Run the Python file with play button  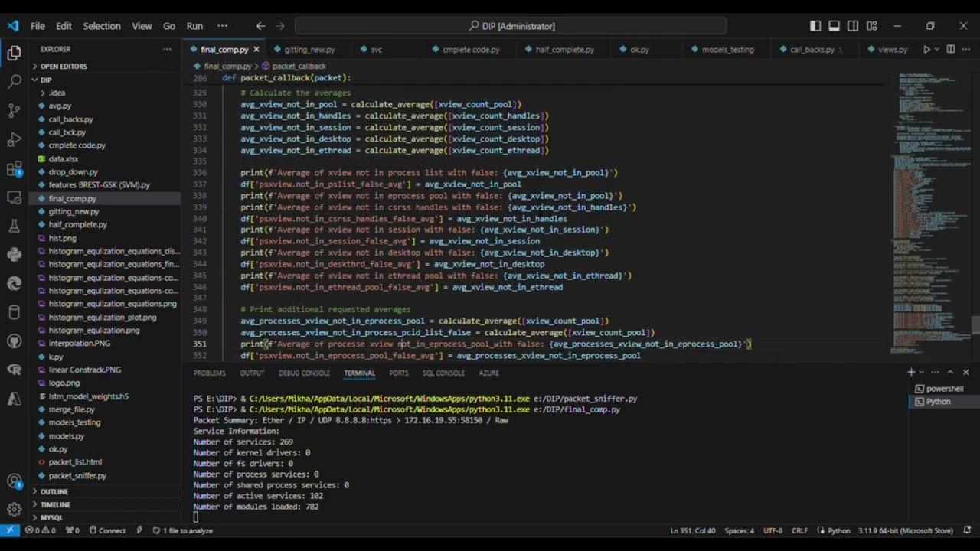(x=926, y=50)
